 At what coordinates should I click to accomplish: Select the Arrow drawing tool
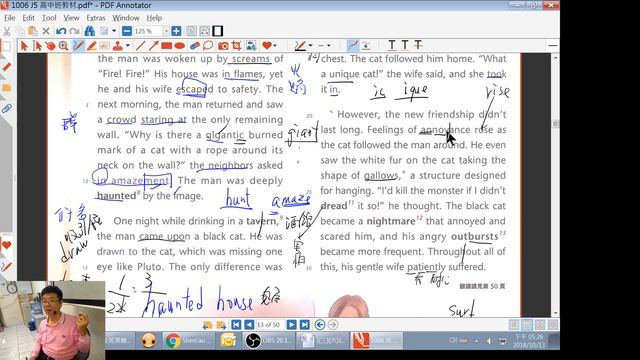coord(153,46)
